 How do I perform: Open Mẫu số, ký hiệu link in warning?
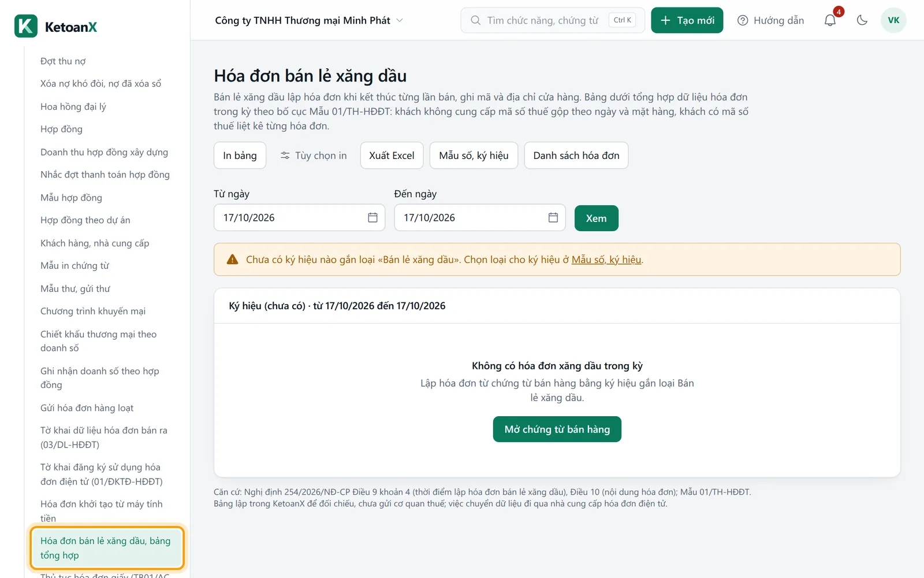click(606, 260)
